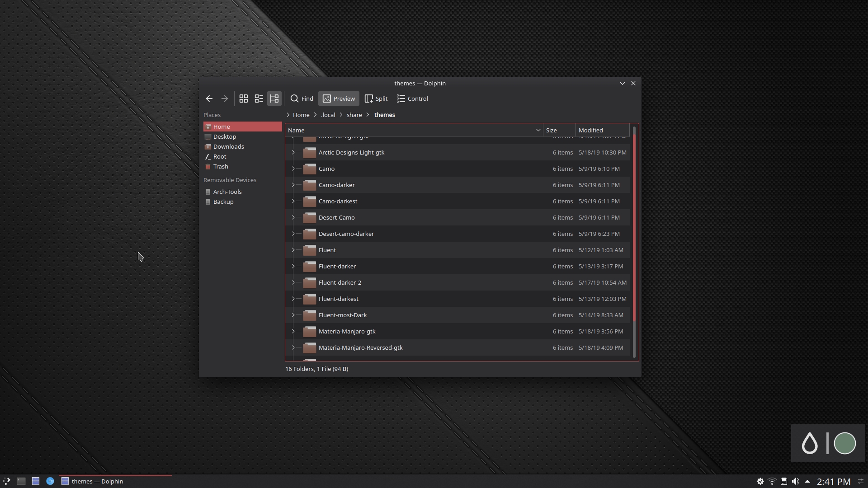Expand the Fluent-darker folder
The image size is (868, 488).
tap(293, 266)
